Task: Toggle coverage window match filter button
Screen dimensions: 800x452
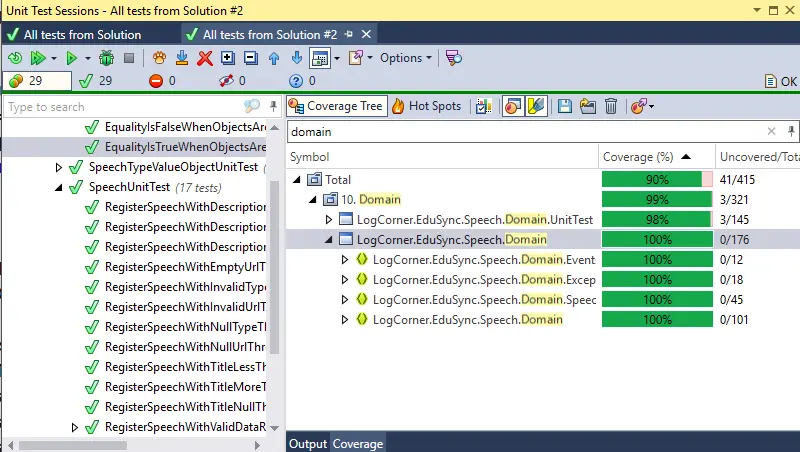Action: coord(513,106)
